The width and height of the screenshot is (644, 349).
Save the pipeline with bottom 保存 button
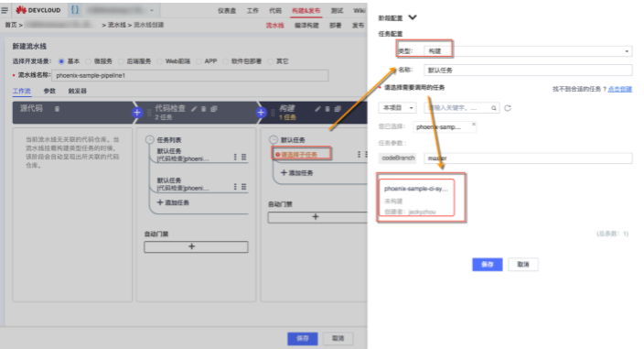pos(303,338)
